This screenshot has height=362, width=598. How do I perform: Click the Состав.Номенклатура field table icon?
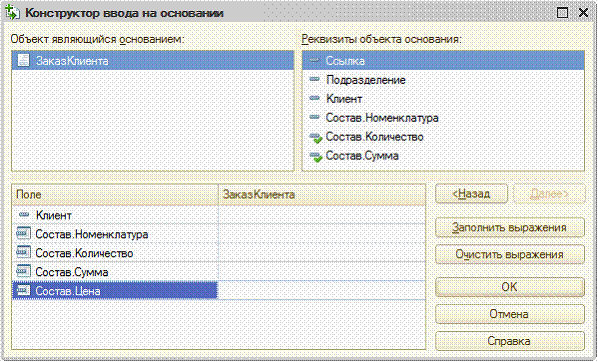coord(23,233)
